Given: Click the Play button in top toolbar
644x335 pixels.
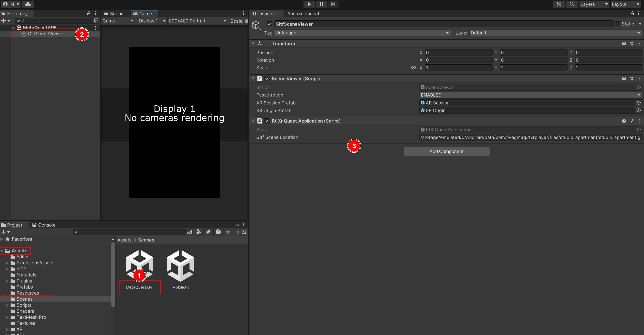Looking at the screenshot, I should [309, 4].
